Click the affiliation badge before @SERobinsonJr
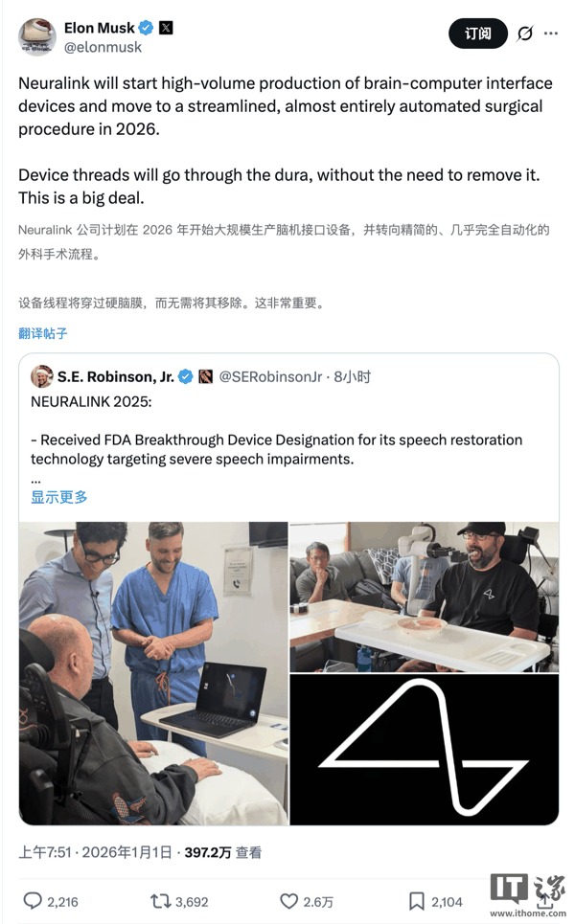This screenshot has height=924, width=575. tap(205, 376)
